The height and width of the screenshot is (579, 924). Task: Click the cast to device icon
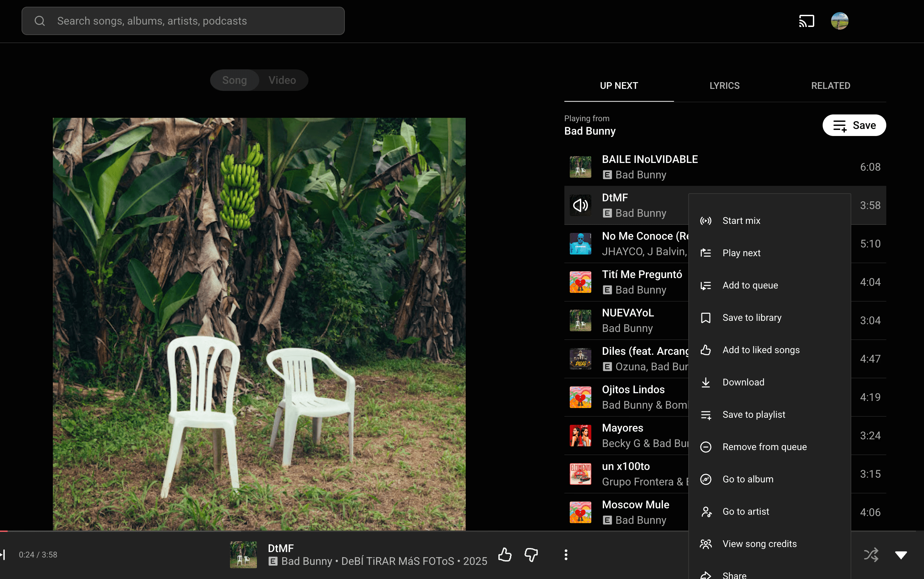[x=806, y=21]
